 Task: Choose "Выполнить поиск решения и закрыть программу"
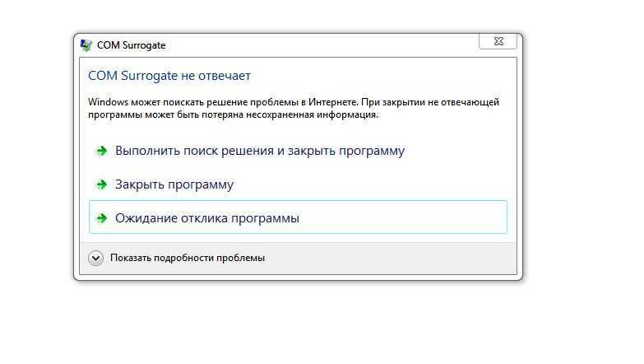(299, 151)
